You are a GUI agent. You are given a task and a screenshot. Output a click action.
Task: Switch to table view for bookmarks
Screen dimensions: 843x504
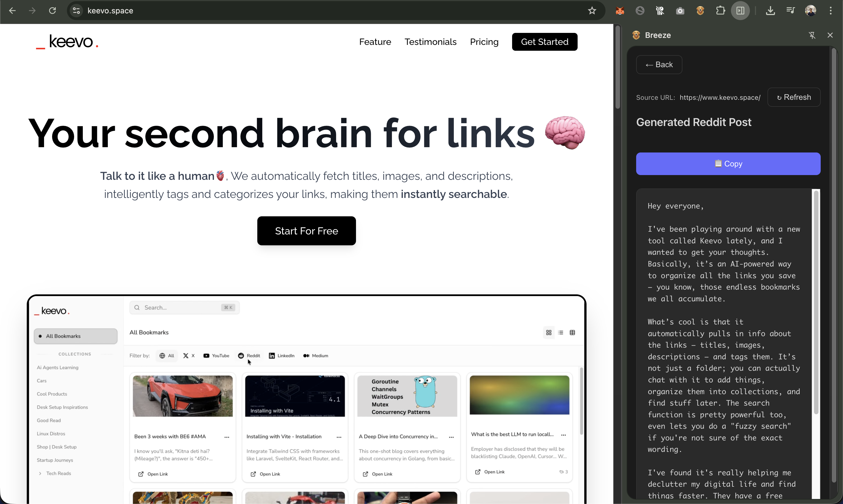coord(572,333)
